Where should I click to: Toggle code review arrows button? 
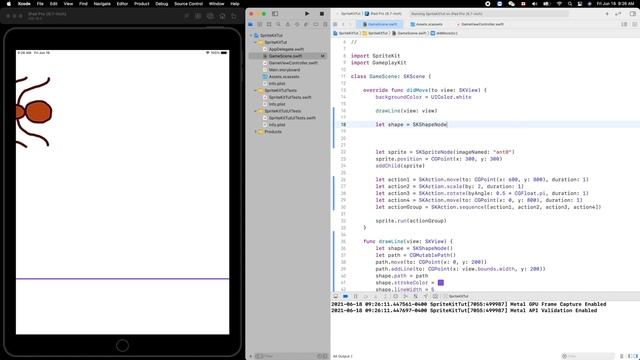pos(618,13)
